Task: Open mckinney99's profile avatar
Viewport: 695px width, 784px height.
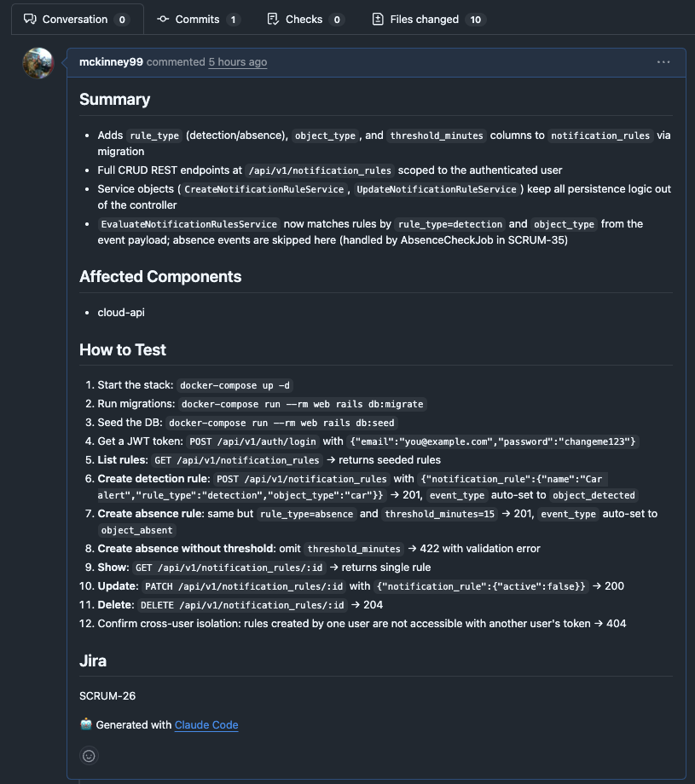Action: 38,63
